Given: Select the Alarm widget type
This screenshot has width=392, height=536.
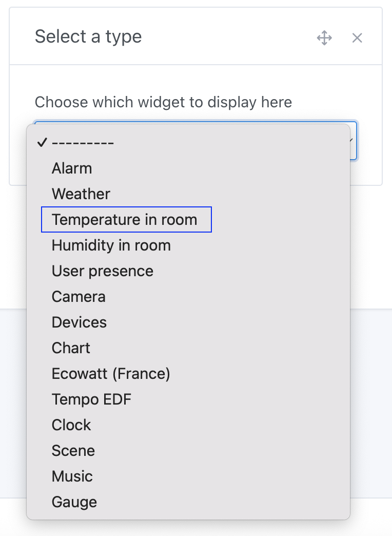Looking at the screenshot, I should tap(72, 168).
